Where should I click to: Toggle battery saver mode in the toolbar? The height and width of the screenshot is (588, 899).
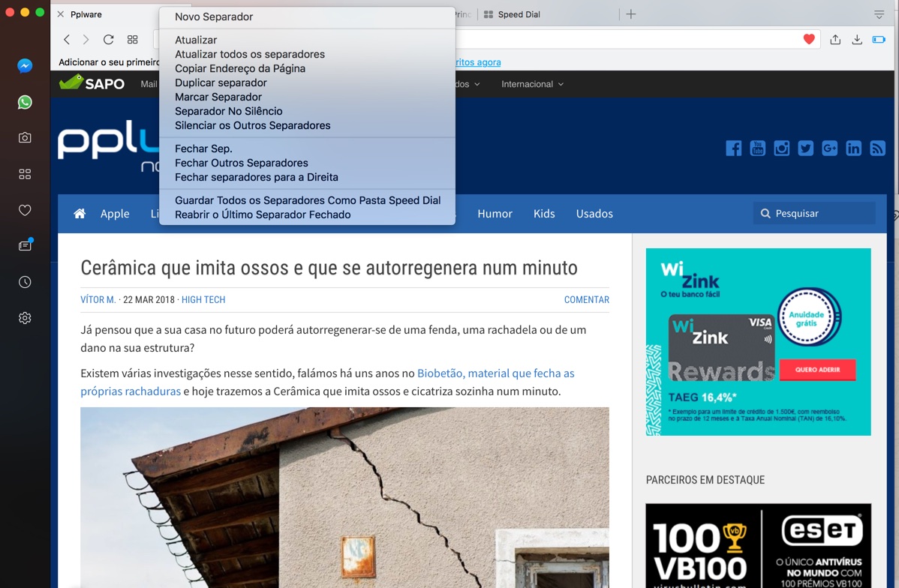(878, 39)
